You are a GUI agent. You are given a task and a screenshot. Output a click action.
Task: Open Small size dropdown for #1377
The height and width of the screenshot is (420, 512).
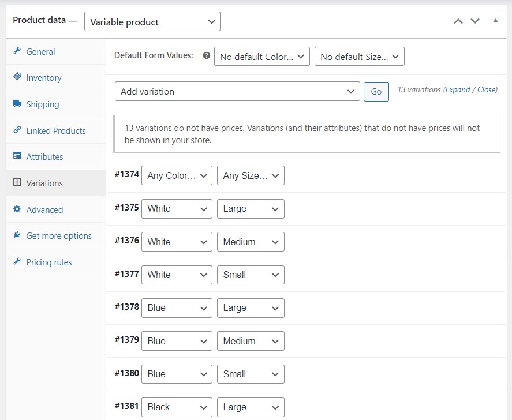(x=251, y=275)
